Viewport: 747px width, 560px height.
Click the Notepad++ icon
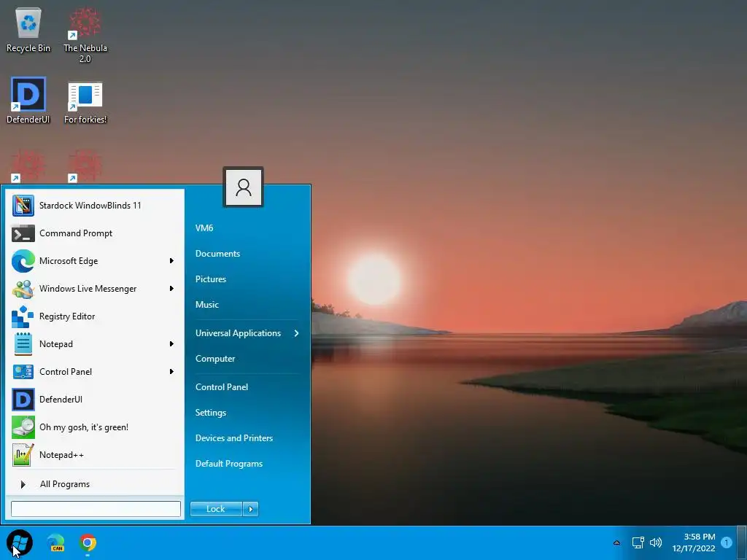tap(23, 455)
